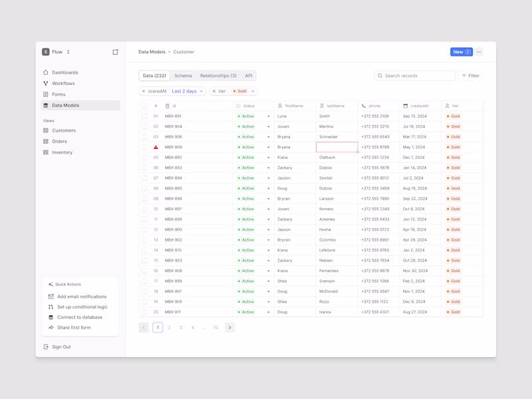Click the empty lastName cell for MBX-909
Viewport: 532px width, 399px height.
(336, 147)
